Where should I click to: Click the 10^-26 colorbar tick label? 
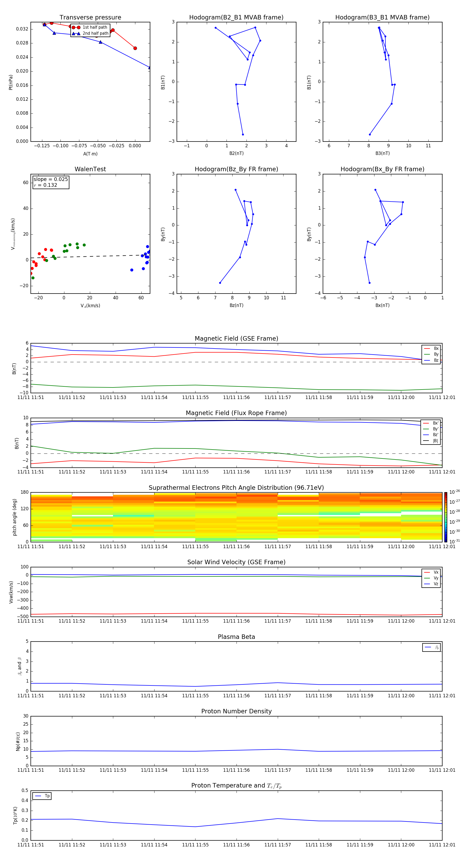pos(455,492)
